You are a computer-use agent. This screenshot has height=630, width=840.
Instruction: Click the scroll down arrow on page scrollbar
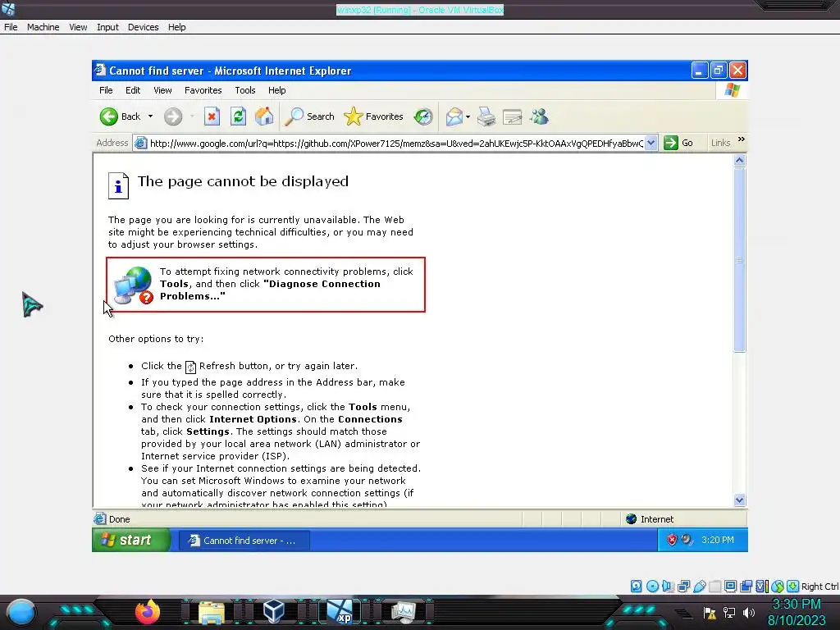click(x=740, y=500)
